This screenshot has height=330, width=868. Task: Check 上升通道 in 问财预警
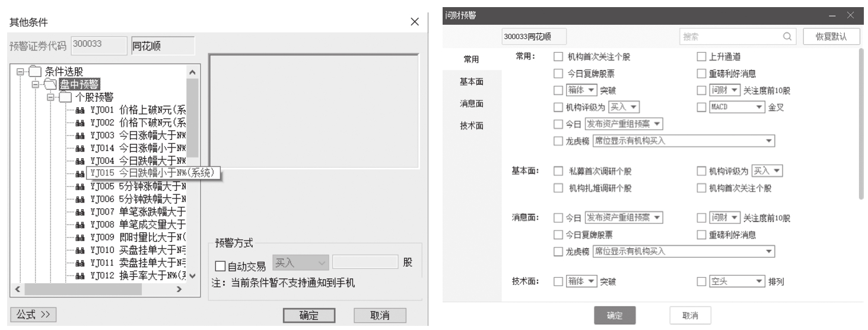click(702, 57)
